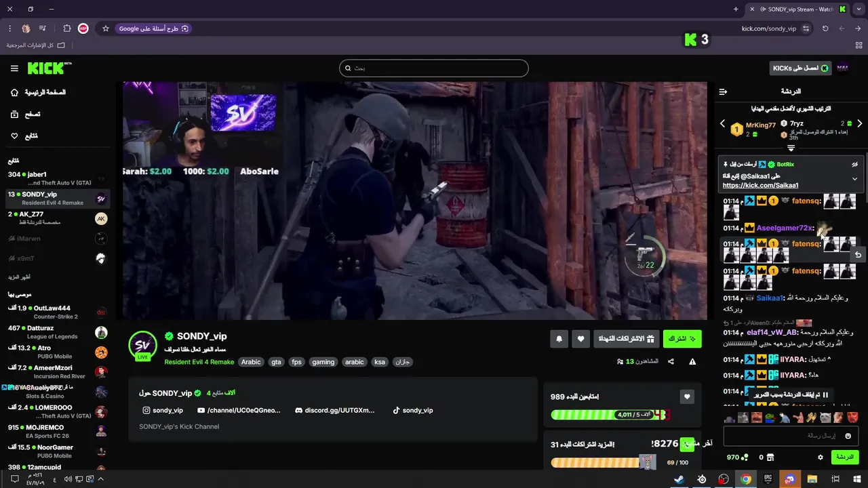
Task: Open gifted subscriptions button
Action: (625, 339)
